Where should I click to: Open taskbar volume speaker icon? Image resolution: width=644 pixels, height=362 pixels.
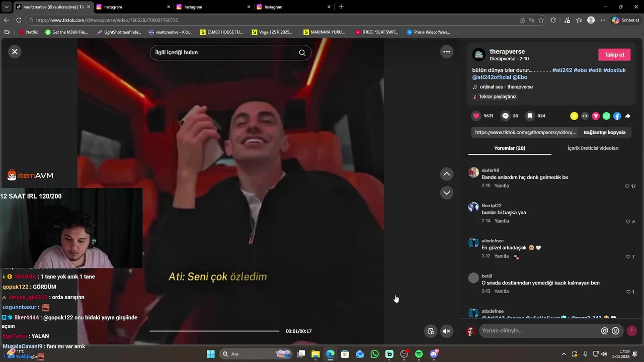604,354
